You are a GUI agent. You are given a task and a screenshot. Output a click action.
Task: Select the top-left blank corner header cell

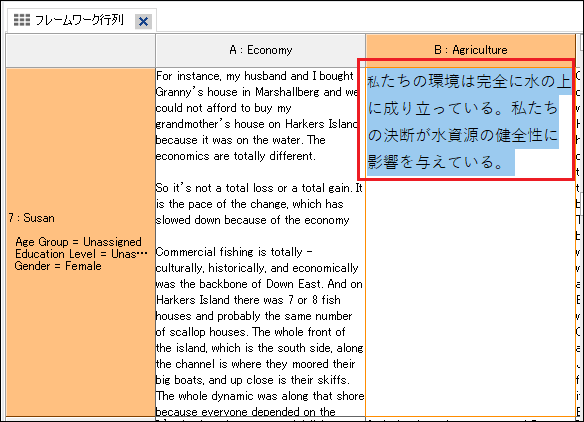80,50
